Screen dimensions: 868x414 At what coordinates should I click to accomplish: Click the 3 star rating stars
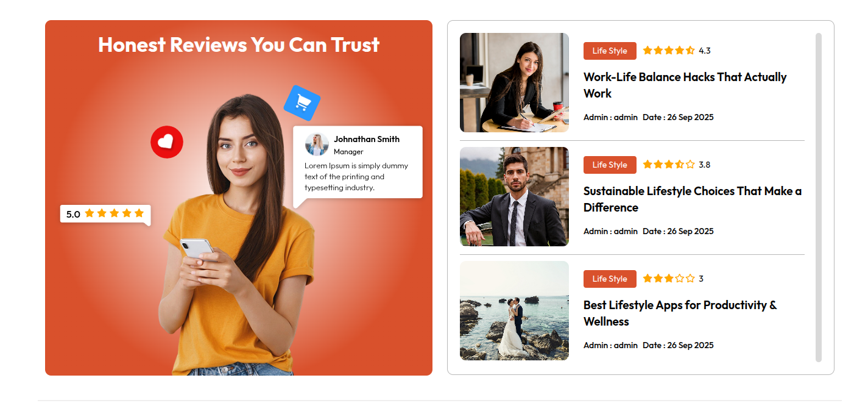[x=668, y=279]
